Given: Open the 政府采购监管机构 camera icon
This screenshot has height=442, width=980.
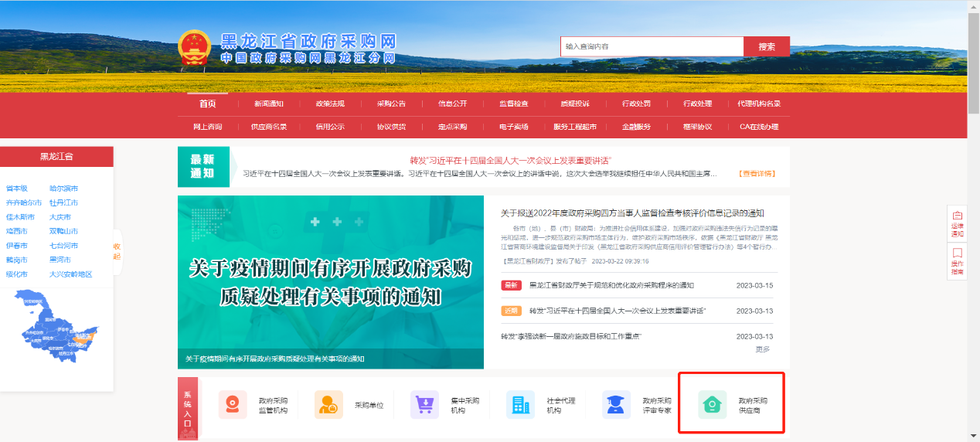Looking at the screenshot, I should tap(233, 405).
